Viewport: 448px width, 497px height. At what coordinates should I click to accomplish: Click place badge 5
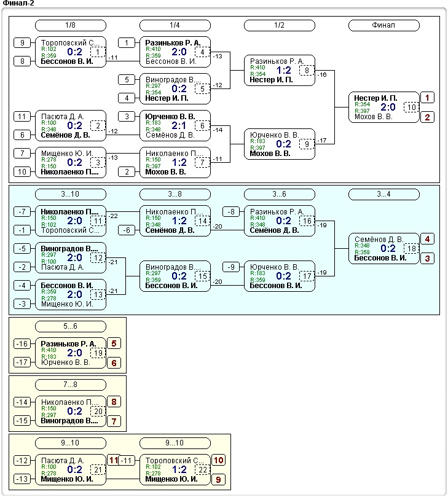click(114, 343)
